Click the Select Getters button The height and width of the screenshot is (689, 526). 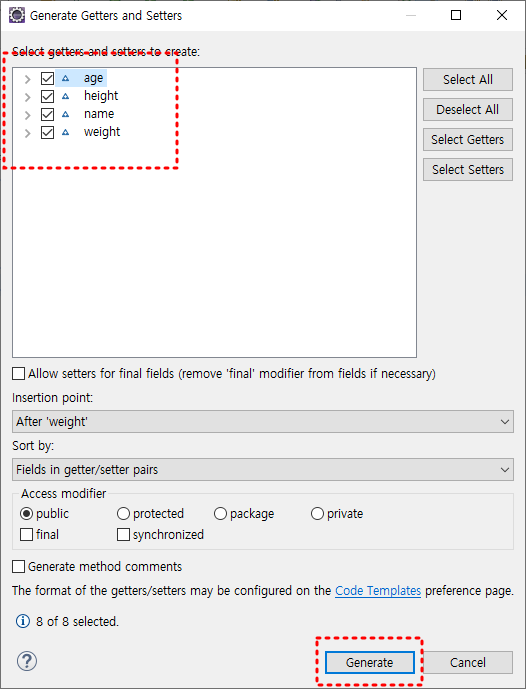[468, 139]
